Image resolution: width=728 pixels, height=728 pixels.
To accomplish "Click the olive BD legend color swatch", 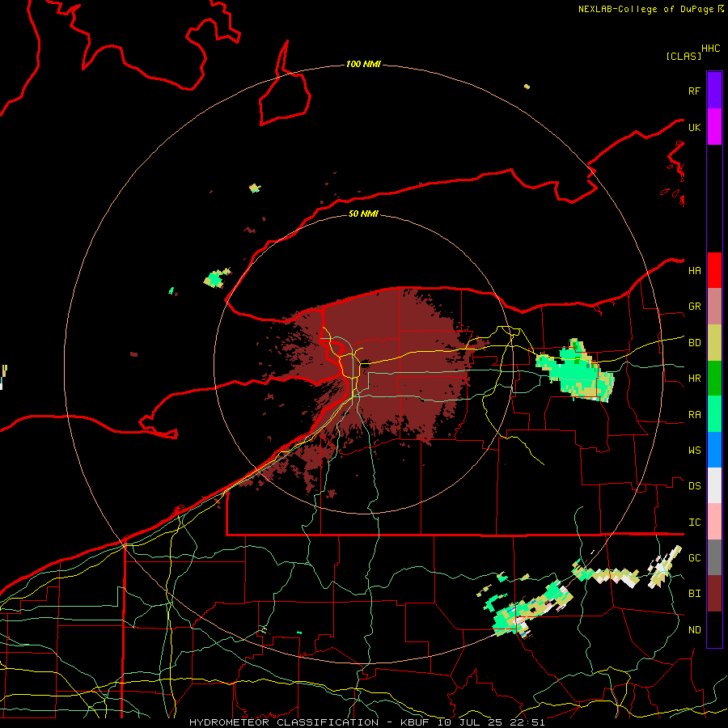I will [714, 343].
